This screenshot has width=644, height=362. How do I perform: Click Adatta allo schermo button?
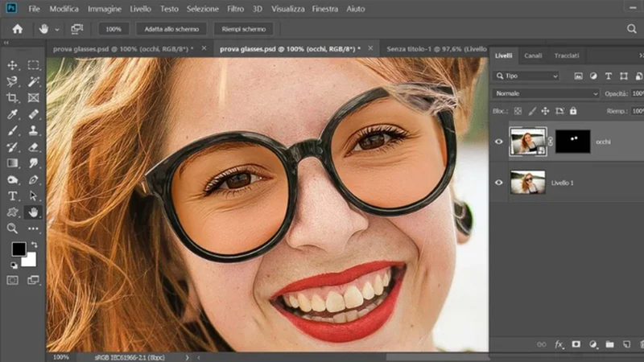(171, 29)
